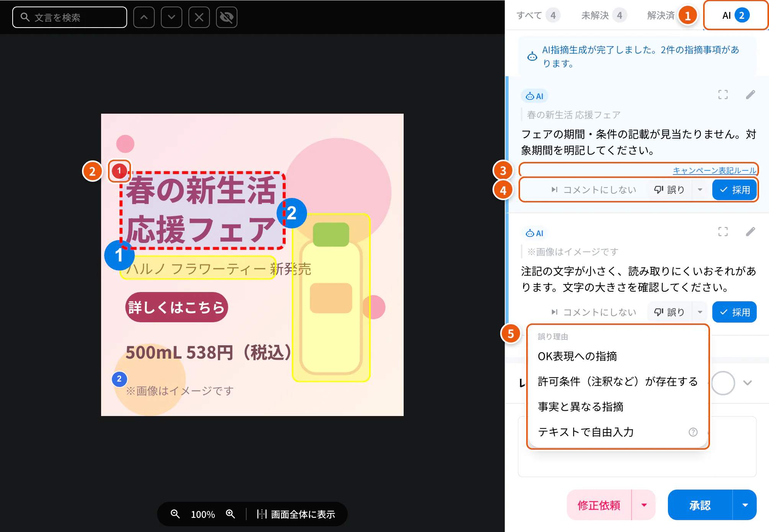Click the 修正依頼 button
Viewport: 769px width, 532px height.
pyautogui.click(x=599, y=505)
